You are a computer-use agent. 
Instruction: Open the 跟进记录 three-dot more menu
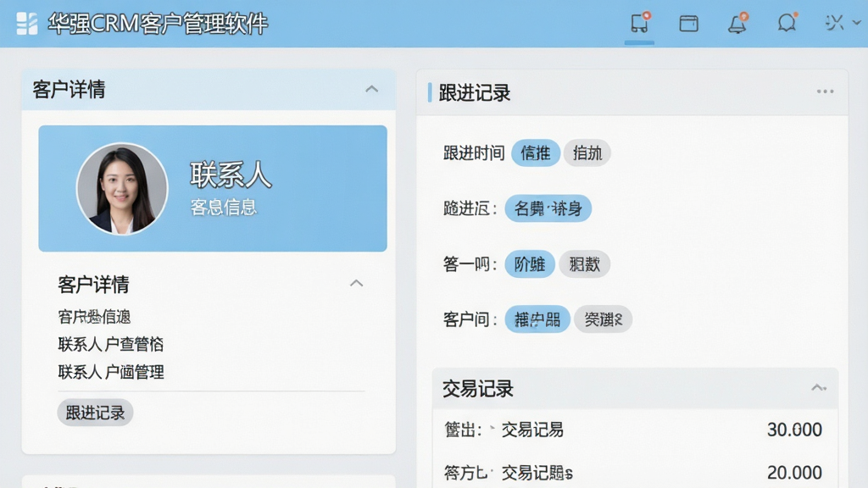pyautogui.click(x=825, y=91)
